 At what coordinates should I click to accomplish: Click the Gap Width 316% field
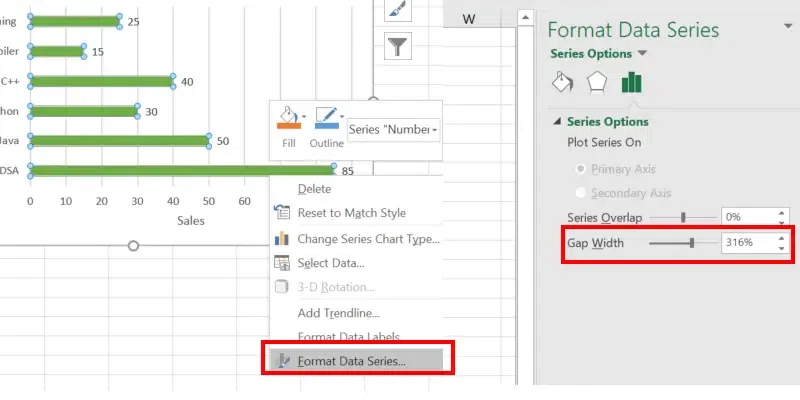748,242
